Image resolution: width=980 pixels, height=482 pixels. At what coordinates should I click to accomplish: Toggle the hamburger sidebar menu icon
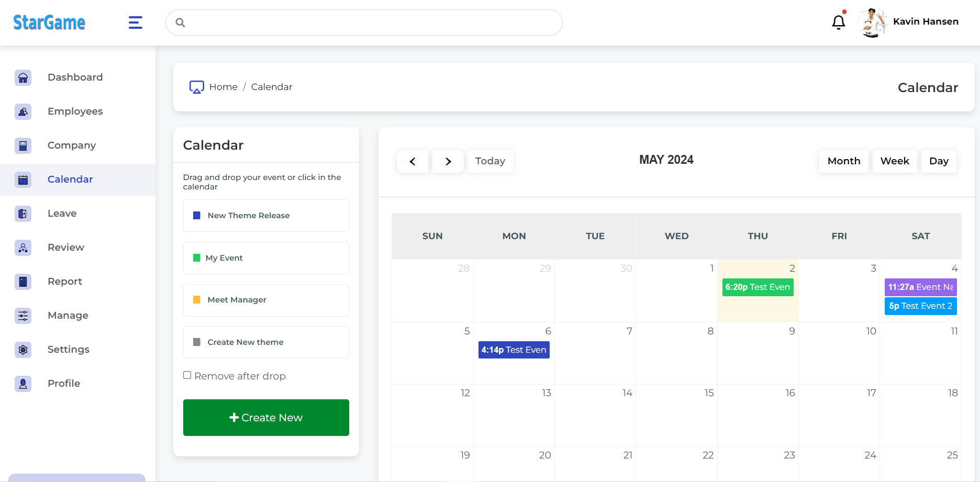(x=136, y=23)
